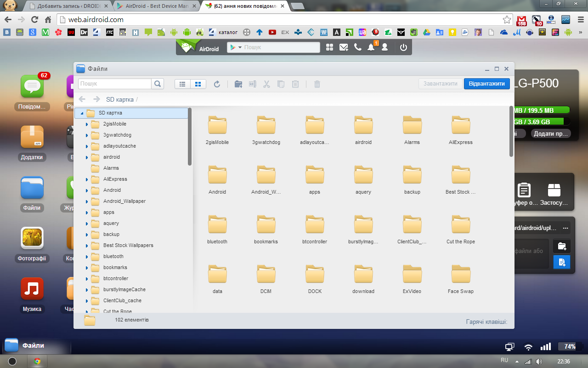588x368 pixels.
Task: Click the copy toolbar icon
Action: [281, 84]
